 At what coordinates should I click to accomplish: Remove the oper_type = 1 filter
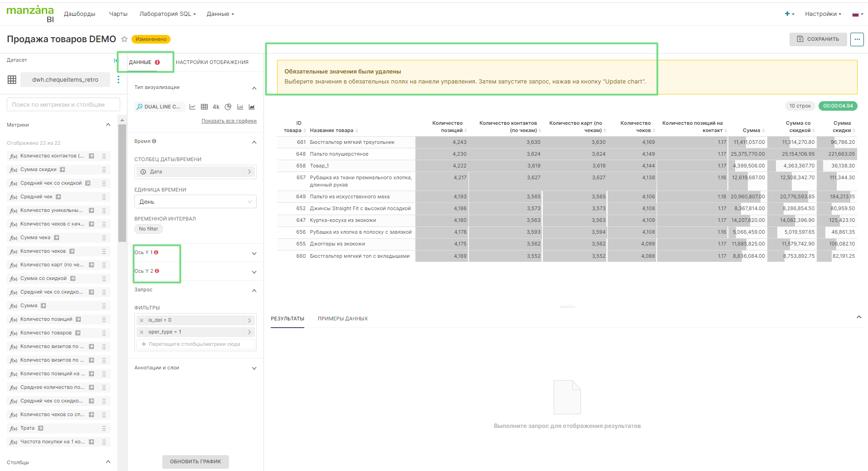141,332
